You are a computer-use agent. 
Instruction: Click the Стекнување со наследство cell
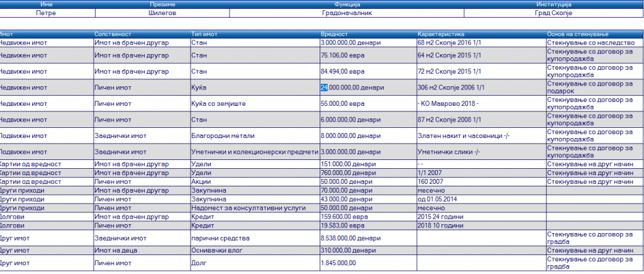pyautogui.click(x=595, y=43)
